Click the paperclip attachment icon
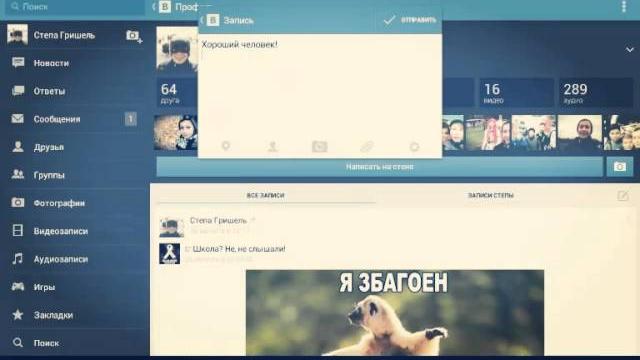Screen dimensions: 640x360 point(367,146)
